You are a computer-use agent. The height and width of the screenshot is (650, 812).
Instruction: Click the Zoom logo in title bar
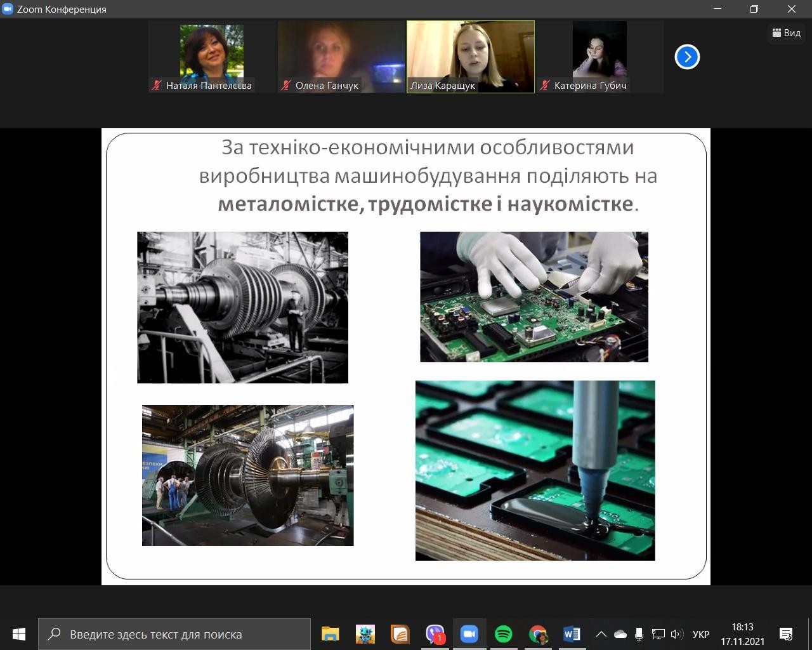[8, 9]
